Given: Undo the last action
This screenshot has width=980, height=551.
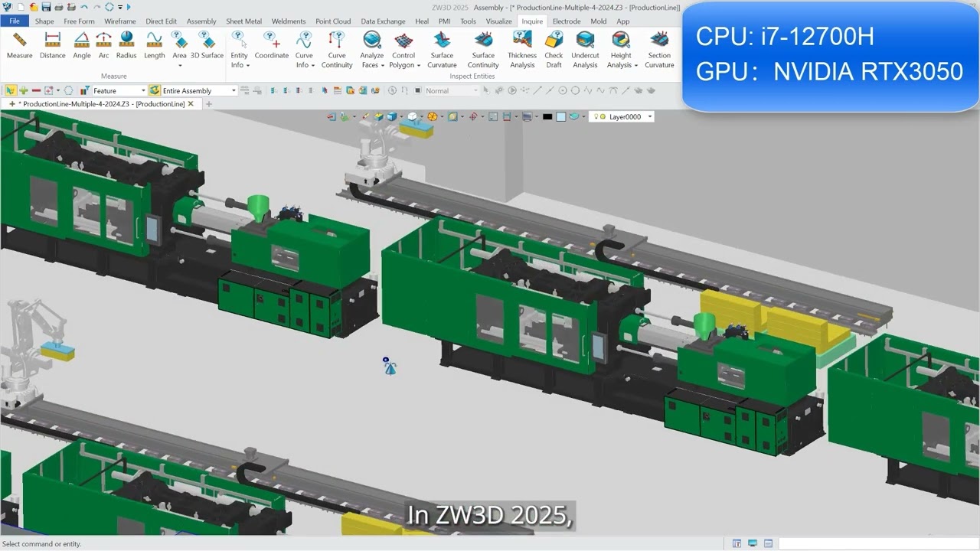Looking at the screenshot, I should coord(84,7).
